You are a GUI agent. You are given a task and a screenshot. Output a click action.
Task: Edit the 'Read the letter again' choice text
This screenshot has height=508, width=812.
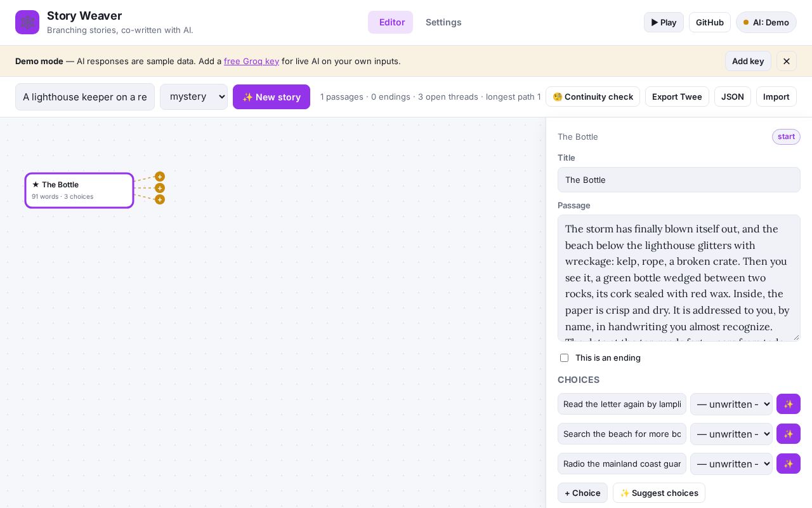tap(622, 404)
